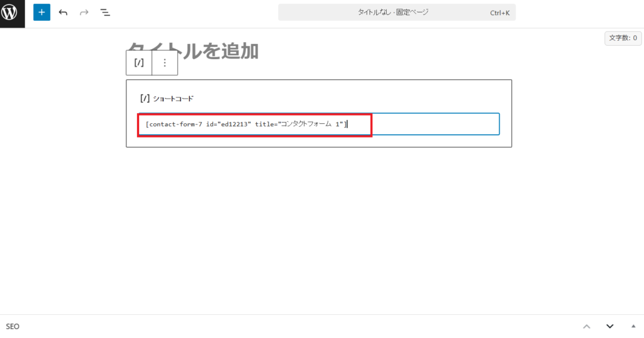Open the blue block inserter plus button

tap(42, 13)
